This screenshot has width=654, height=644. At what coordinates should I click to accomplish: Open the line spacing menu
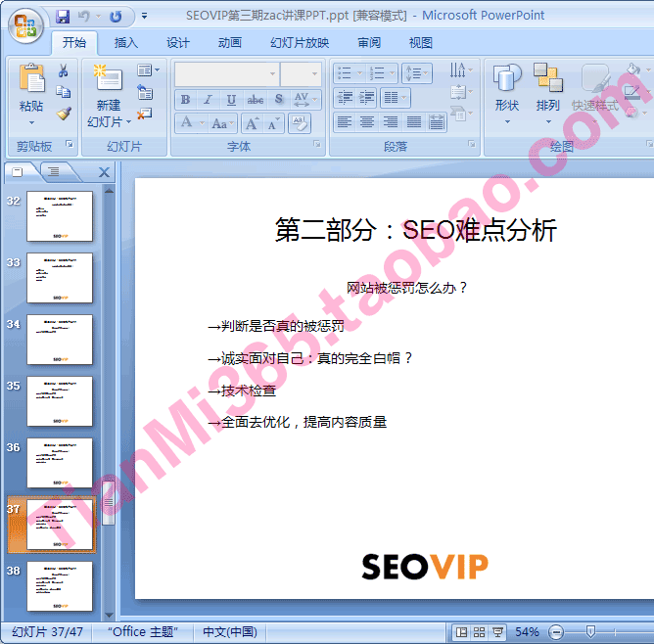tap(416, 73)
